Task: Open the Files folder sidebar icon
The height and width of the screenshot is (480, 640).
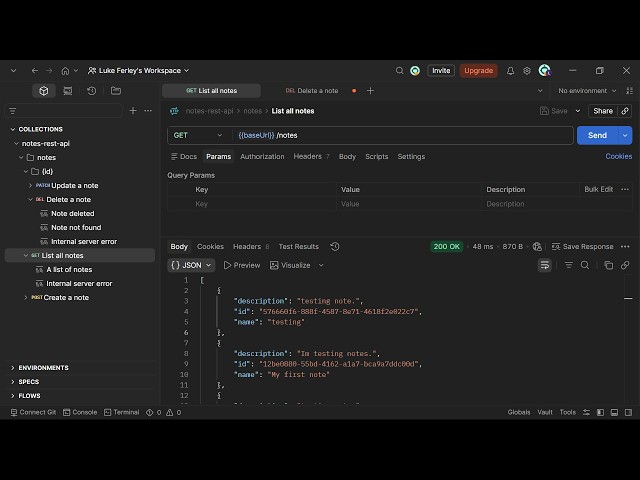Action: click(116, 91)
